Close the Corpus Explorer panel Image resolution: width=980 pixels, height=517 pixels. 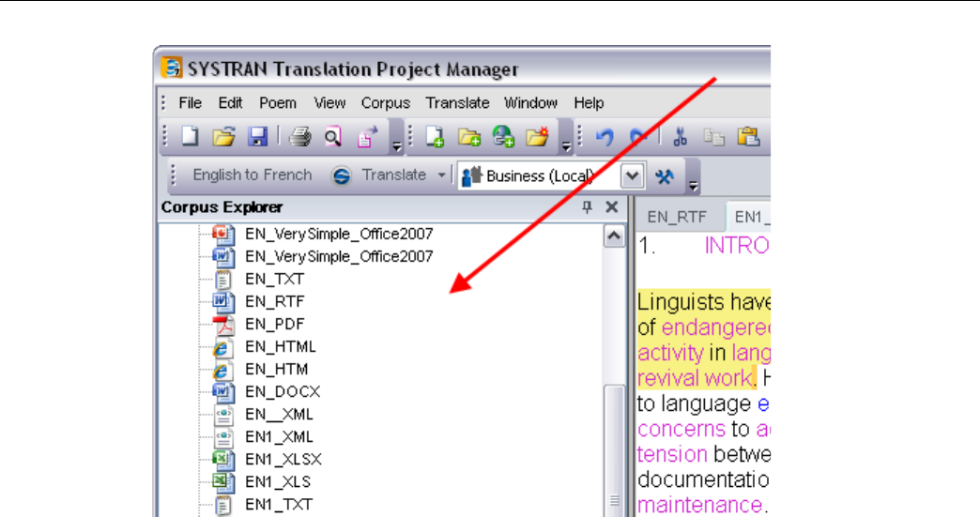612,206
